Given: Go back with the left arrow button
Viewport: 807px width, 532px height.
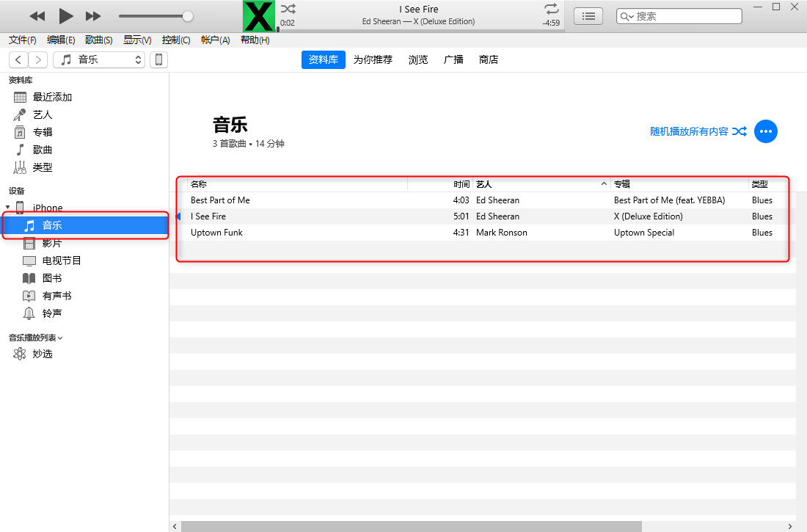Looking at the screenshot, I should [18, 59].
